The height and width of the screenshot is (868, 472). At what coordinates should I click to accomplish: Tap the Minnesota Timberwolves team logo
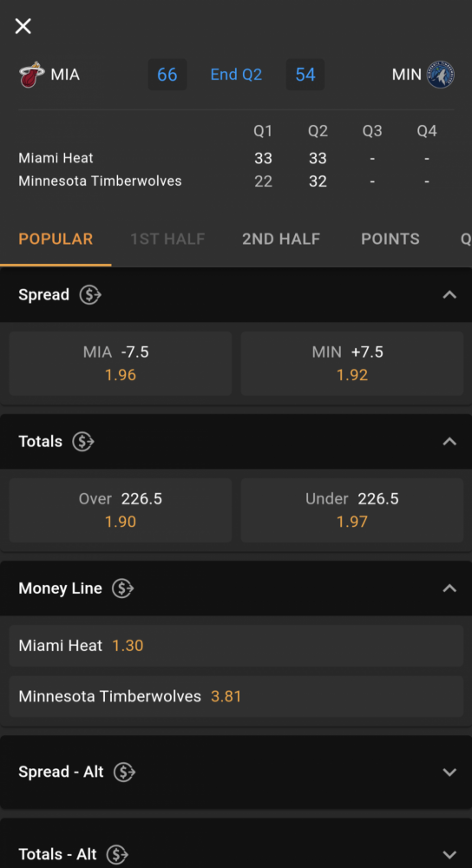point(441,75)
